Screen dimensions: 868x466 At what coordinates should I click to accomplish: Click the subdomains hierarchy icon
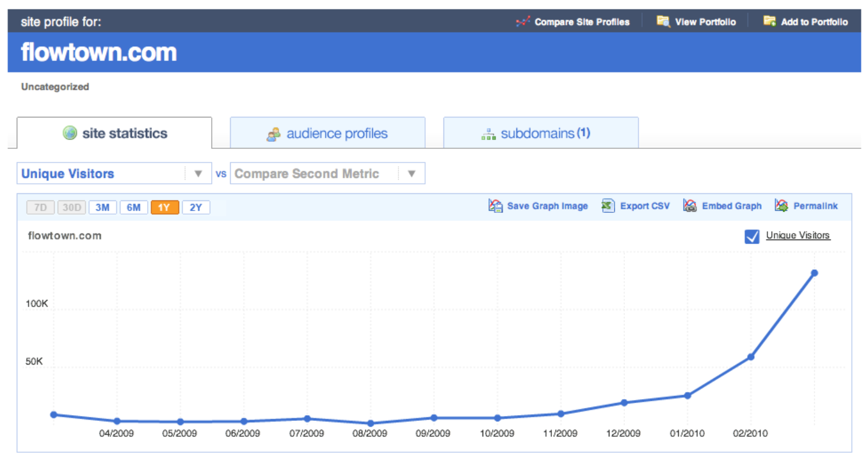(488, 135)
